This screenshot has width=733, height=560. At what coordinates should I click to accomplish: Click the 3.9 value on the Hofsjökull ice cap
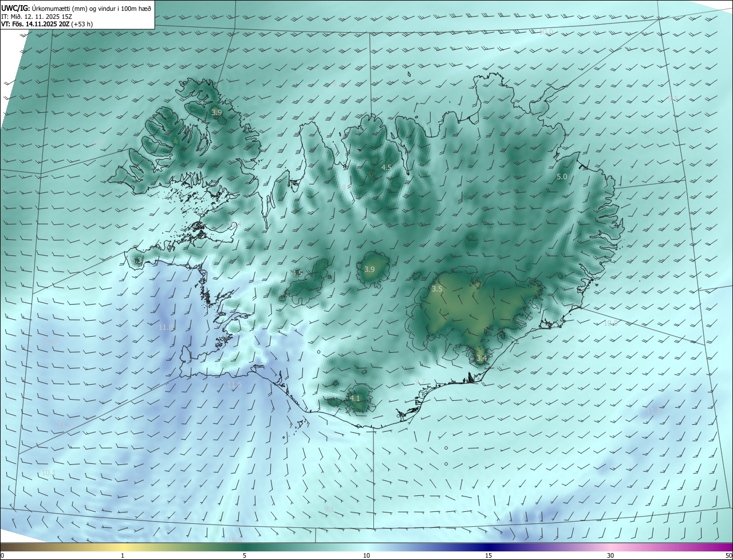pos(369,269)
